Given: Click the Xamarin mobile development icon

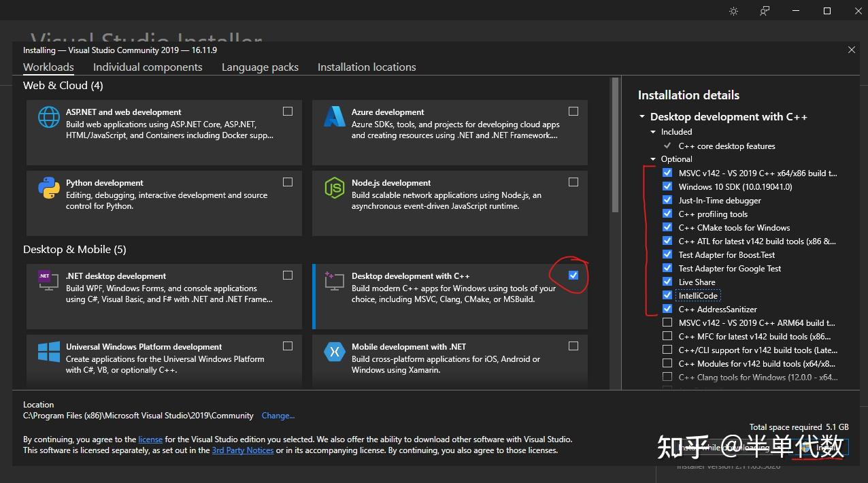Looking at the screenshot, I should point(334,352).
